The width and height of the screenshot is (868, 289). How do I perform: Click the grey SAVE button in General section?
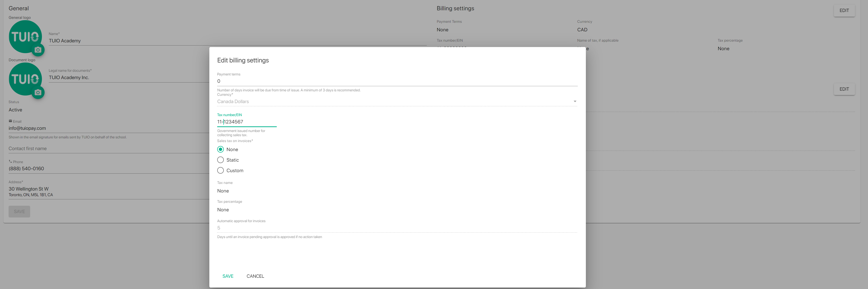[x=19, y=211]
